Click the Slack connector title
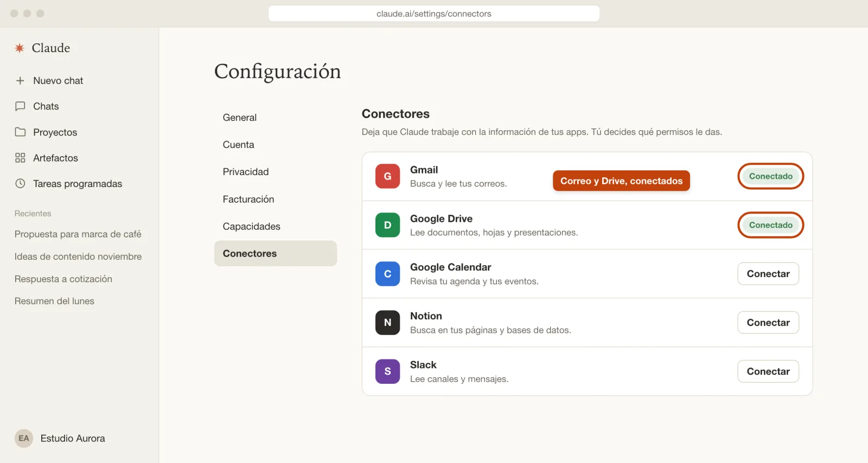The height and width of the screenshot is (463, 868). (423, 365)
